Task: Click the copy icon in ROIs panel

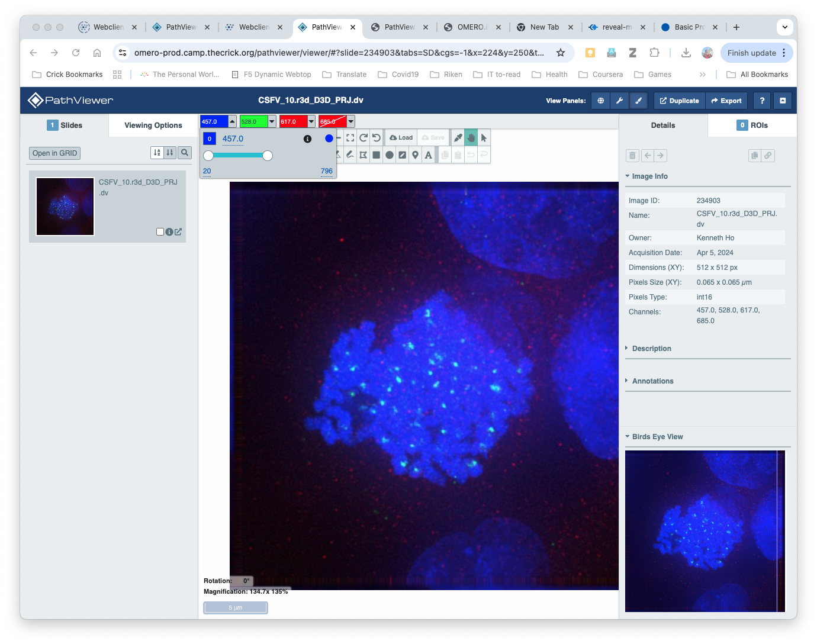Action: 755,156
